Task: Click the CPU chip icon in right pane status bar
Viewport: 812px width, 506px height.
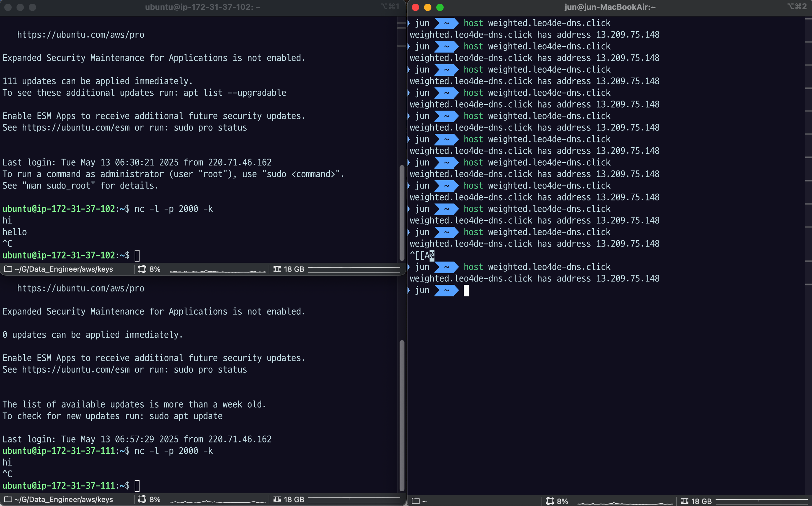Action: (x=550, y=501)
